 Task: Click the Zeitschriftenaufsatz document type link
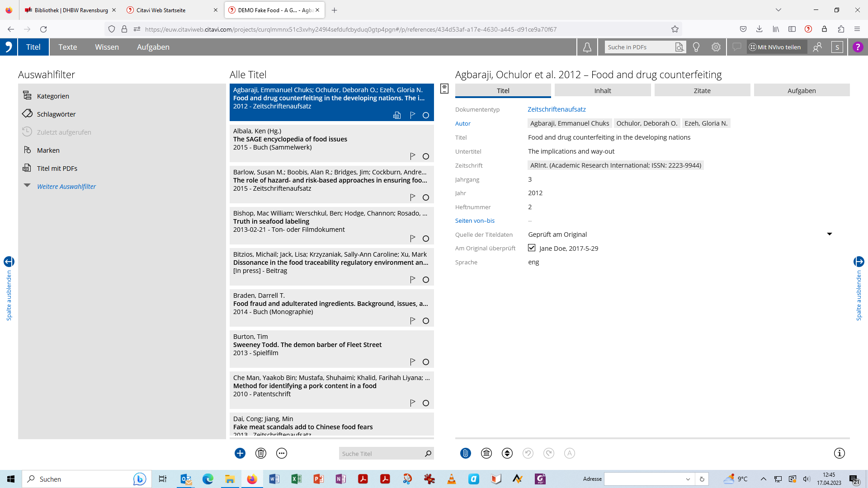[557, 109]
